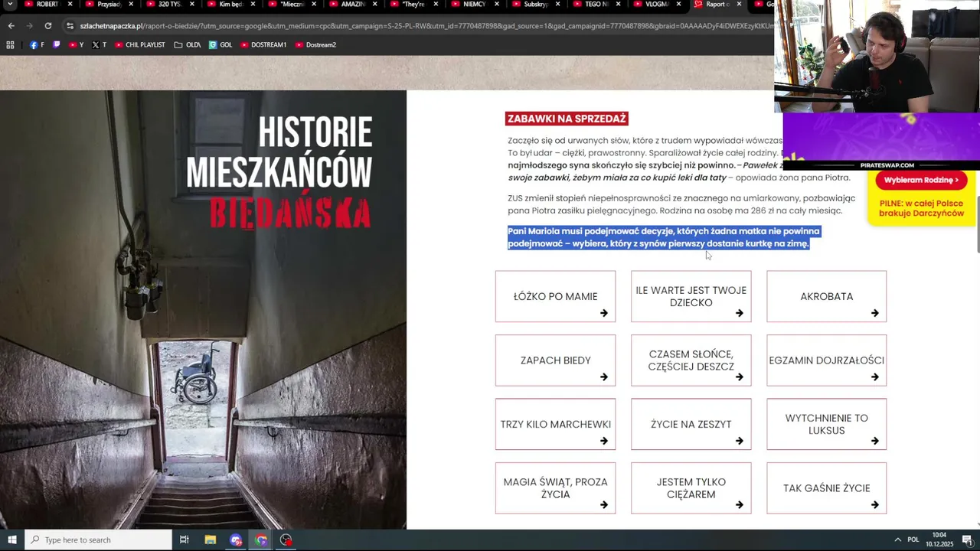Viewport: 980px width, 551px height.
Task: Open the Facebook F bookmark
Action: (x=37, y=44)
